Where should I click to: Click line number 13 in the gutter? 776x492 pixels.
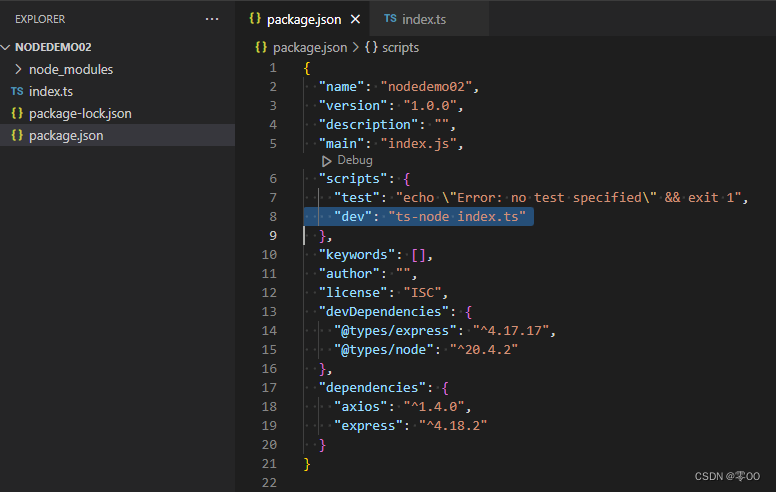269,312
